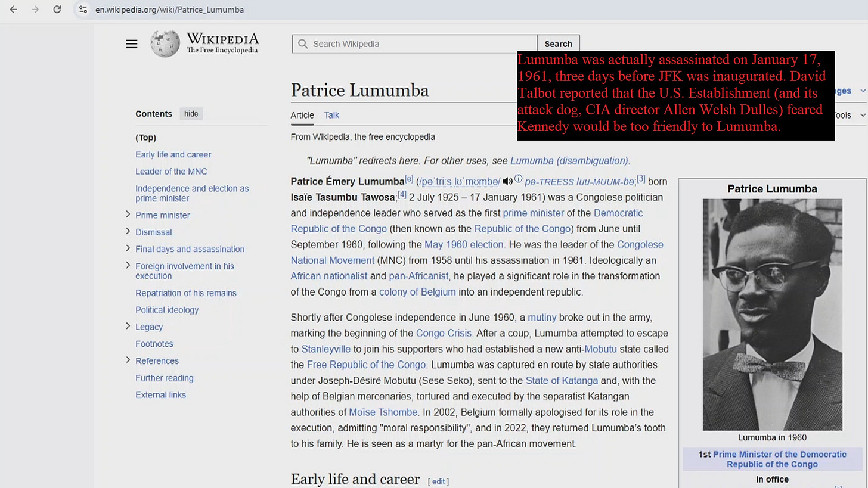Open the Lumumba in 1960 portrait photo

(772, 315)
